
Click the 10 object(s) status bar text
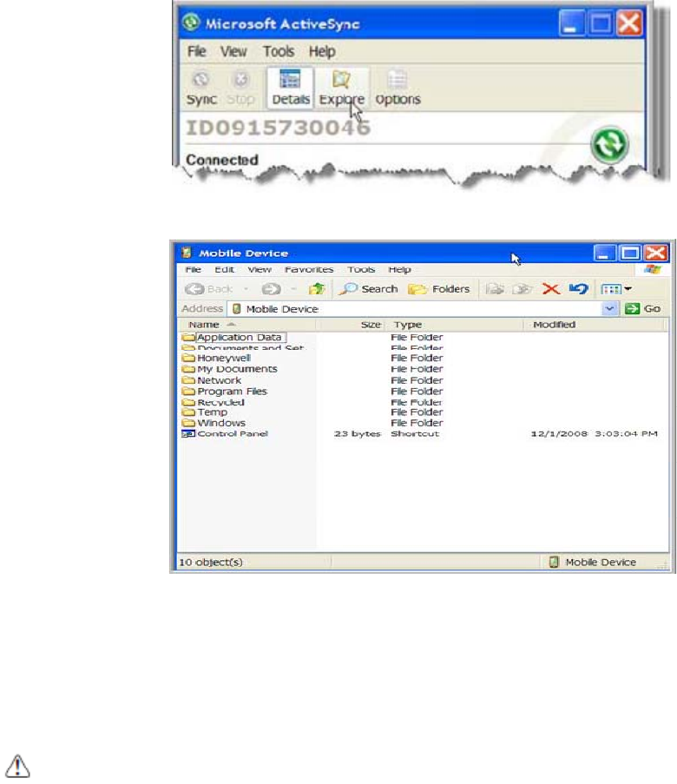click(211, 563)
